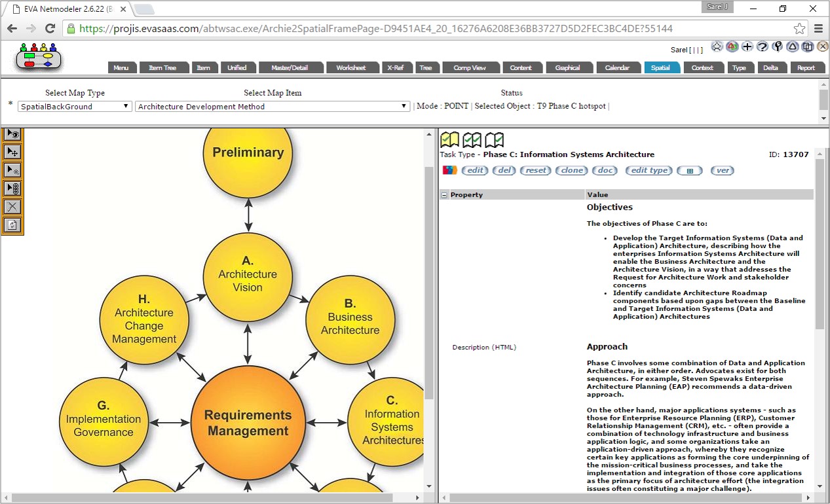Open the Select Map Type dropdown
Viewport: 830px width, 504px height.
click(x=75, y=106)
